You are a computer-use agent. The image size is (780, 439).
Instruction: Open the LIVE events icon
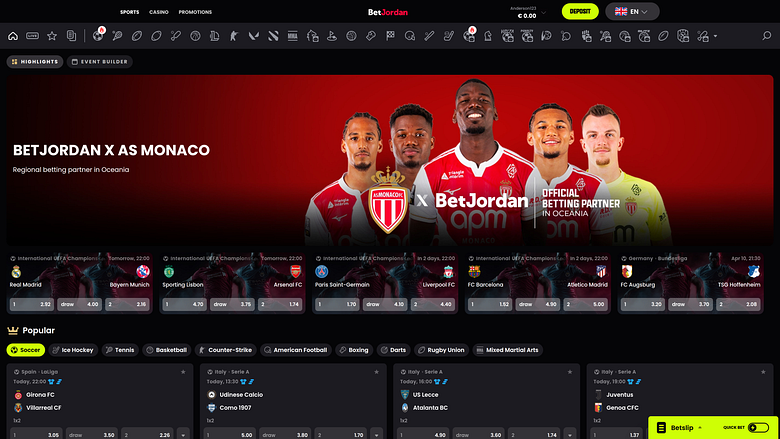click(32, 36)
